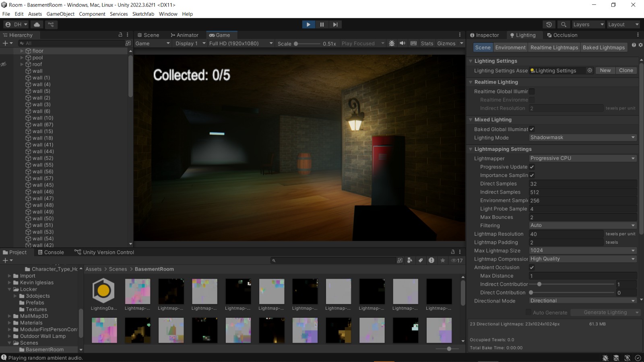Open the search window via the magnifier icon
644x362 pixels.
pyautogui.click(x=563, y=24)
